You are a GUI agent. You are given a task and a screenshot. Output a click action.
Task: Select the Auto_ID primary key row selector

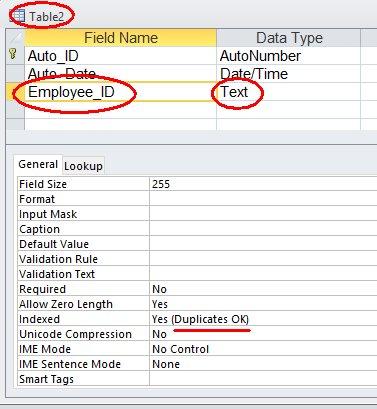(15, 56)
